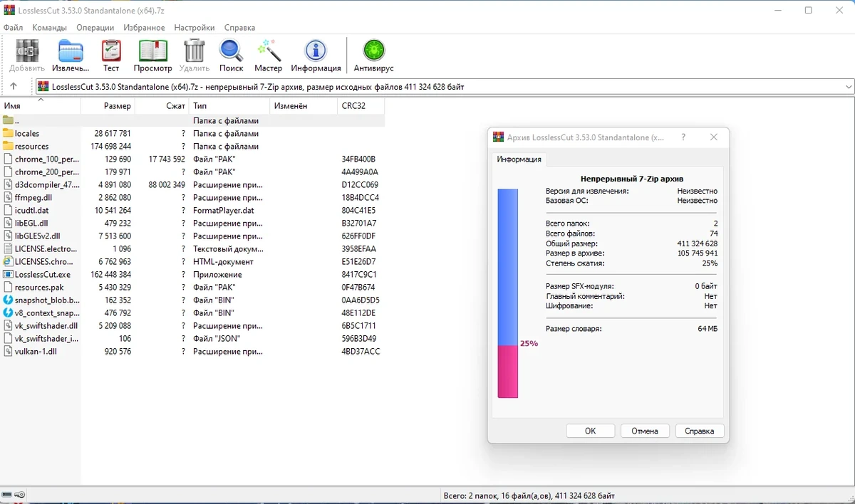The image size is (855, 504).
Task: Click the Информация toolbar icon
Action: [316, 51]
